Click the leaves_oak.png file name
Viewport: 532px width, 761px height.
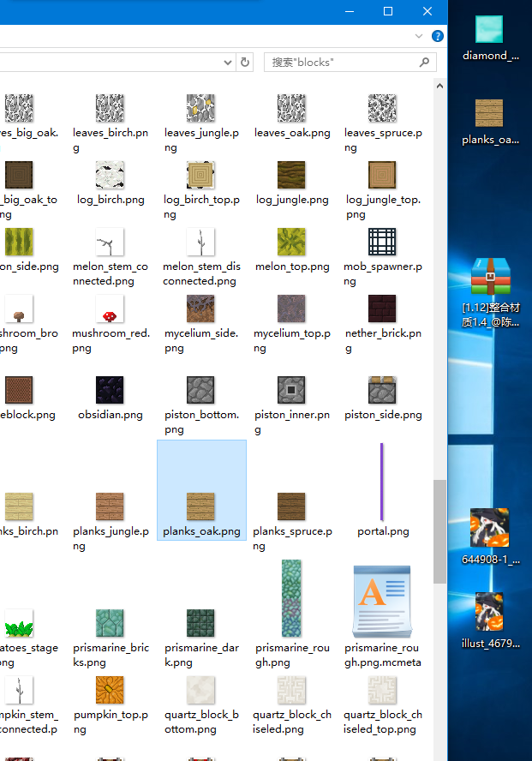pyautogui.click(x=292, y=133)
